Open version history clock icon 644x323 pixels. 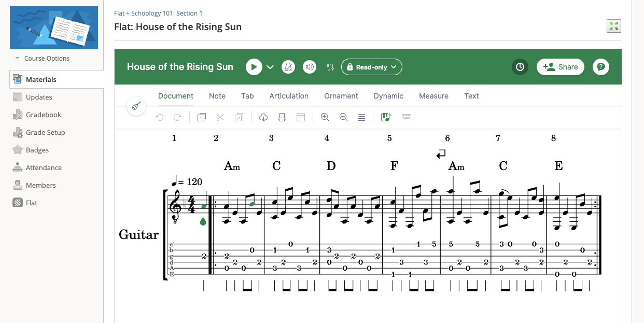point(520,67)
